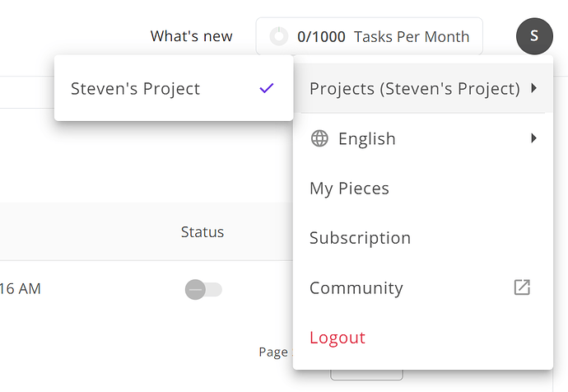Open My Pieces from the user menu
The height and width of the screenshot is (392, 568).
click(x=349, y=189)
